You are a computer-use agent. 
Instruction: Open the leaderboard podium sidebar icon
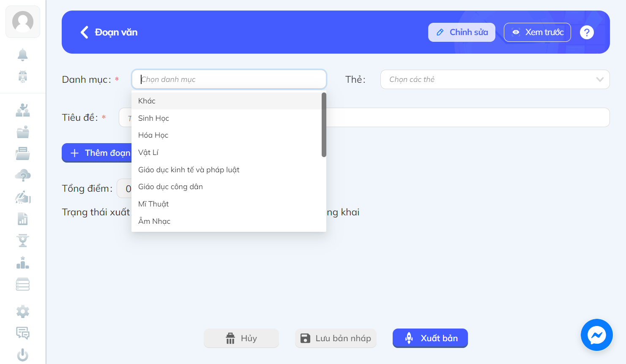[23, 262]
